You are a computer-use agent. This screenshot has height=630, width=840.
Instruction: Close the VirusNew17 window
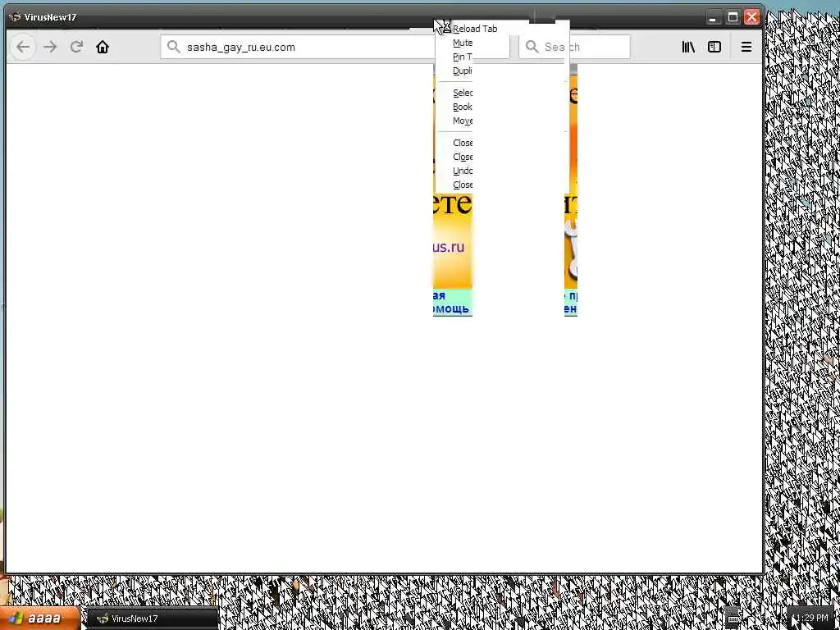click(x=751, y=17)
